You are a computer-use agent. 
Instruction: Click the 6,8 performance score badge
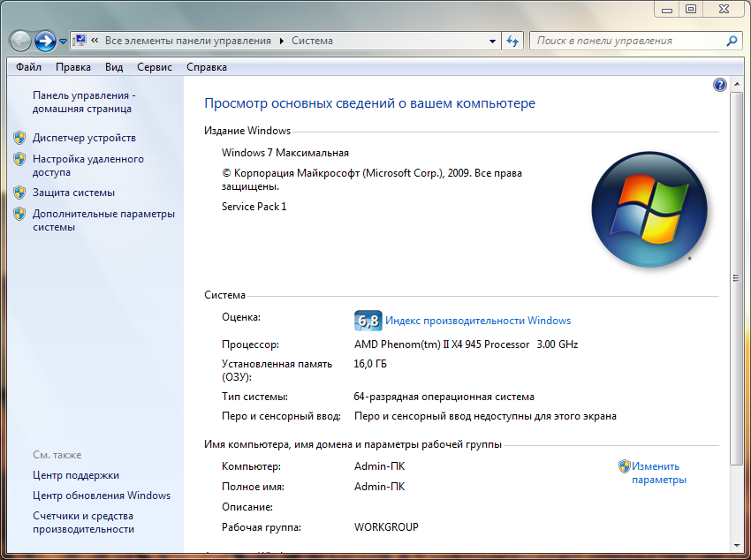pyautogui.click(x=368, y=321)
